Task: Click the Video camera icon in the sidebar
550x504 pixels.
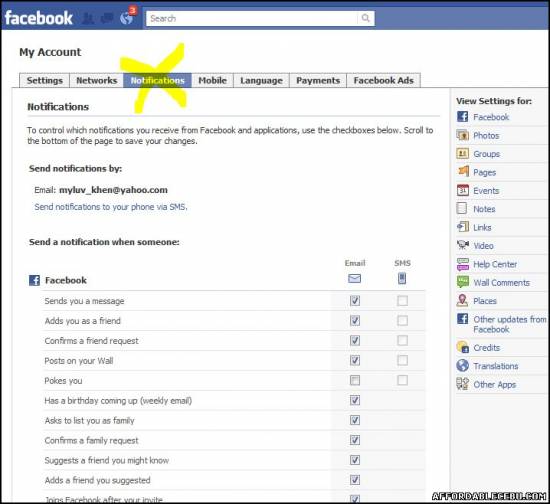Action: 462,245
